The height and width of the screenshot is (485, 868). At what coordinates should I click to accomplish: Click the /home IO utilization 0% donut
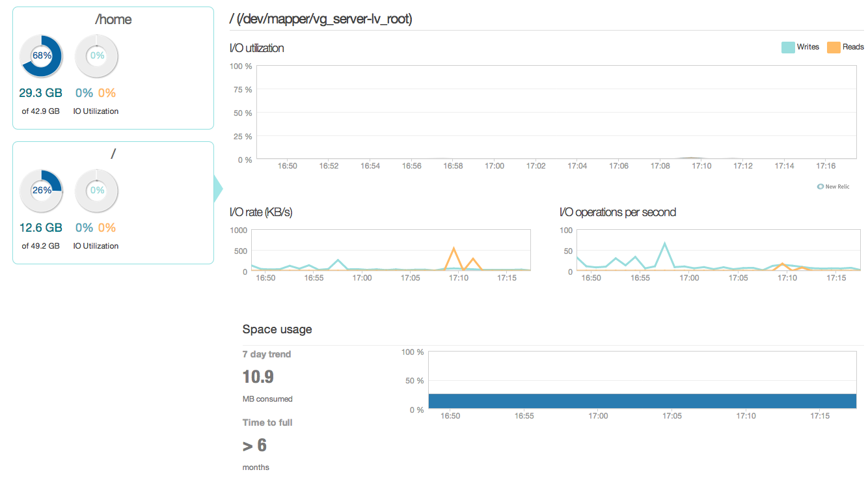[97, 56]
